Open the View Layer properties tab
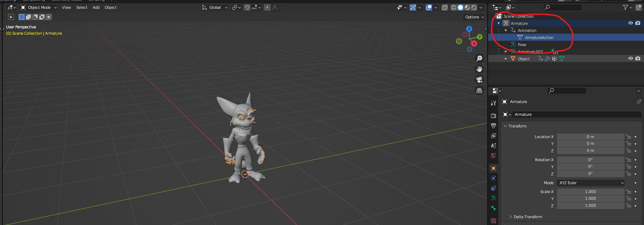 [x=493, y=136]
